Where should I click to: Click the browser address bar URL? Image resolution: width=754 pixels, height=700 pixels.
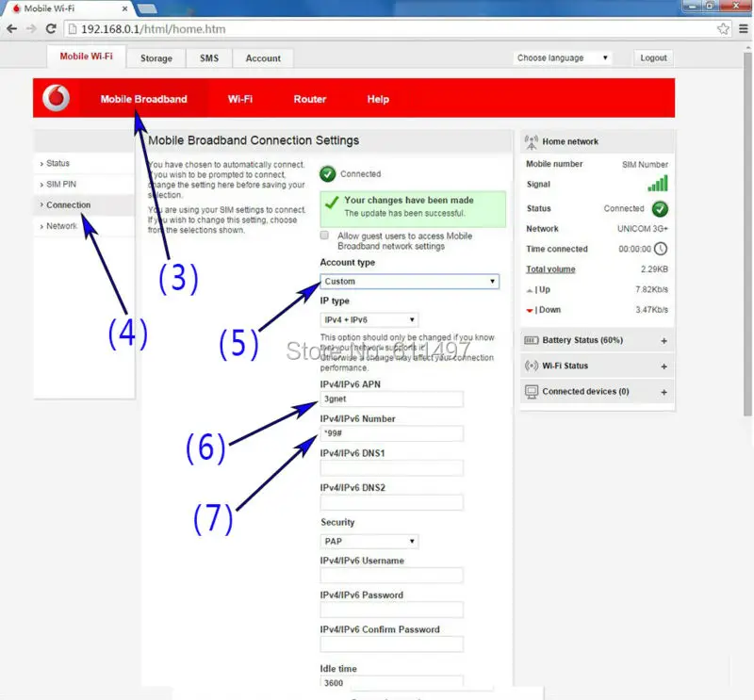coord(153,29)
